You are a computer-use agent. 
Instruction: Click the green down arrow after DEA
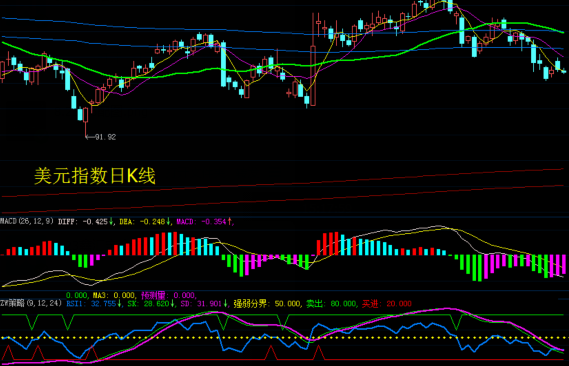click(168, 221)
